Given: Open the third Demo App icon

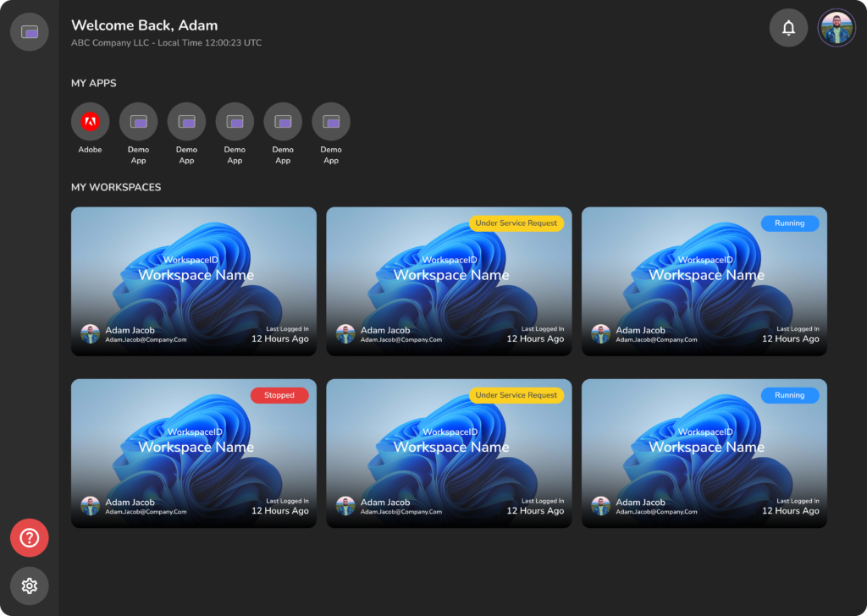Looking at the screenshot, I should click(235, 122).
